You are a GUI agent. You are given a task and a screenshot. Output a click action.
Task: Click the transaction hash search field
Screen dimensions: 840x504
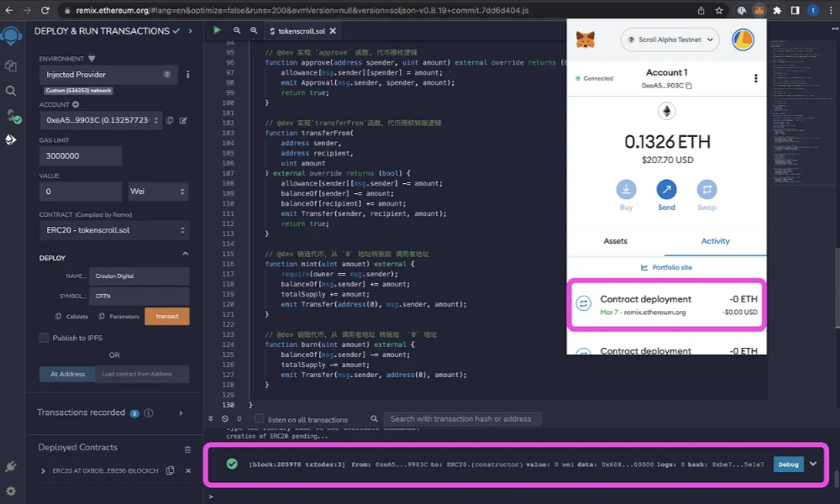pos(462,419)
